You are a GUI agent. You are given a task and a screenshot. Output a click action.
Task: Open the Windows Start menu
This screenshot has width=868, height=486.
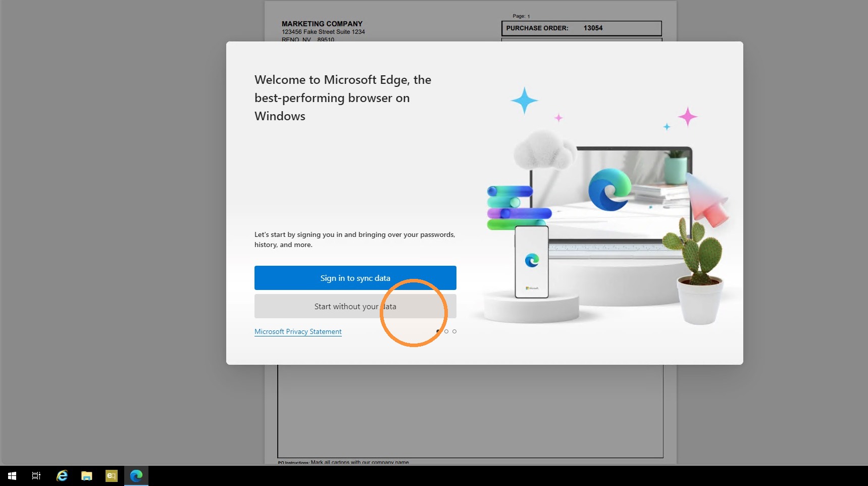tap(12, 476)
